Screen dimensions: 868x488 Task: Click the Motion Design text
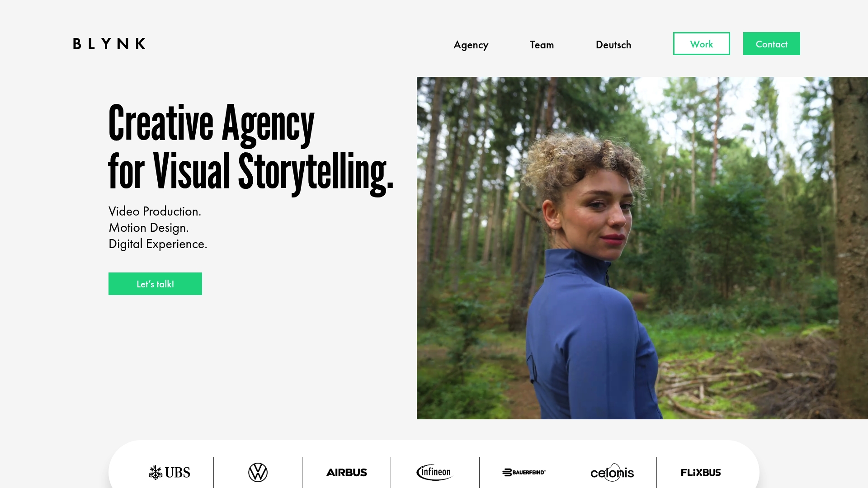(148, 228)
